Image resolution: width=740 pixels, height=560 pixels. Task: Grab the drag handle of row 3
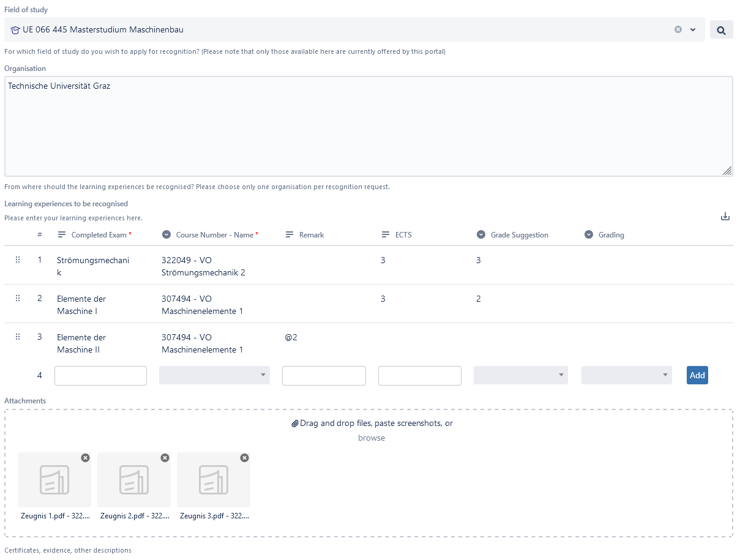point(18,337)
